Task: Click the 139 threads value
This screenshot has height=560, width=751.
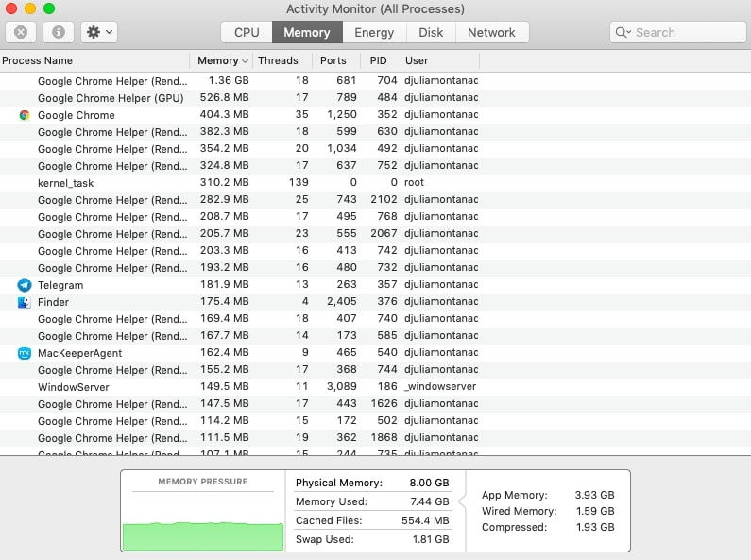Action: coord(299,183)
